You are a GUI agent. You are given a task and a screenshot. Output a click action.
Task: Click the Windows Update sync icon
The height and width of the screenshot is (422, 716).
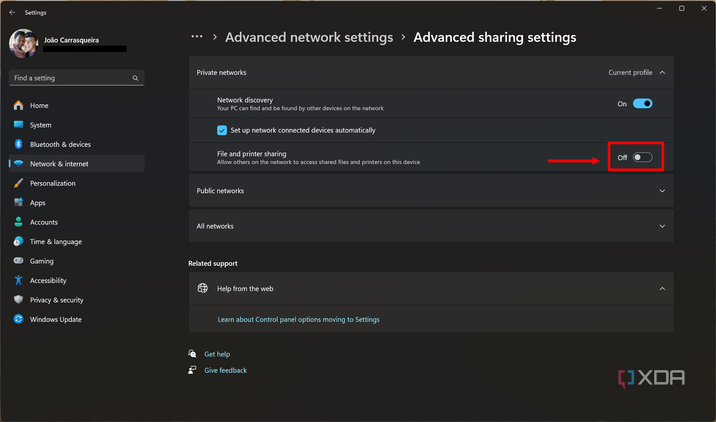pos(18,319)
